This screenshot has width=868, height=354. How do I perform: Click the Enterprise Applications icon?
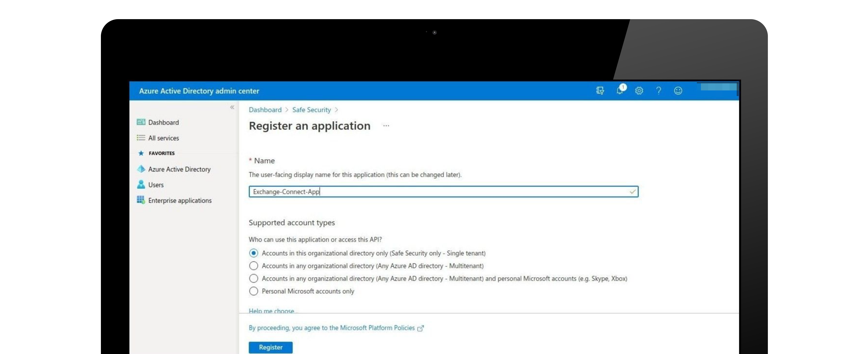coord(140,200)
